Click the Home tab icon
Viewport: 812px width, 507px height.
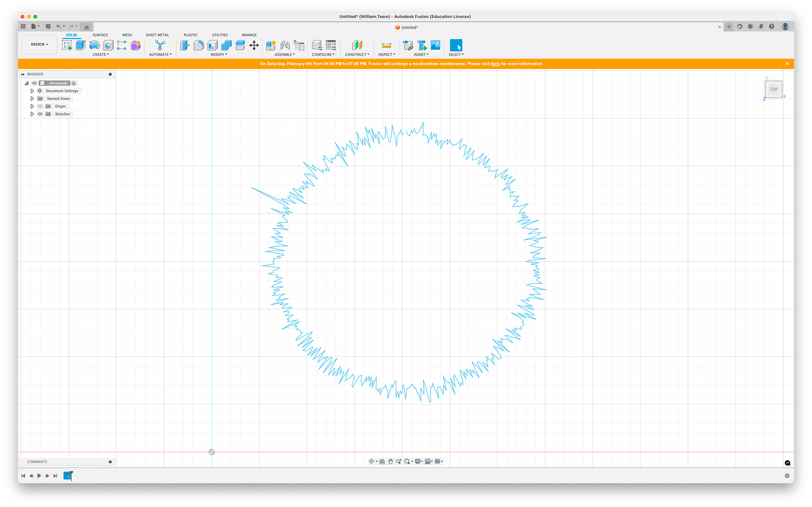coord(87,27)
